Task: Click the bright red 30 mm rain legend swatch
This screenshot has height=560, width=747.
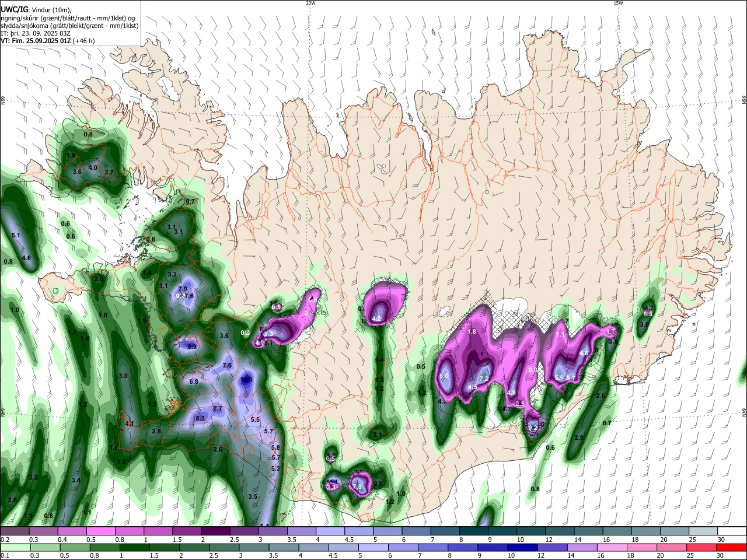Action: (x=732, y=547)
